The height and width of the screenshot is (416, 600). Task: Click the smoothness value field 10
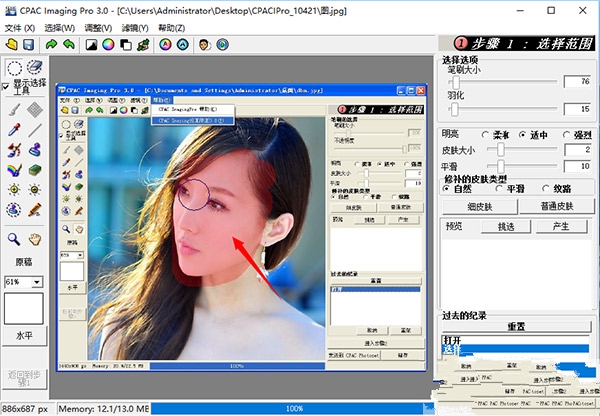point(578,166)
